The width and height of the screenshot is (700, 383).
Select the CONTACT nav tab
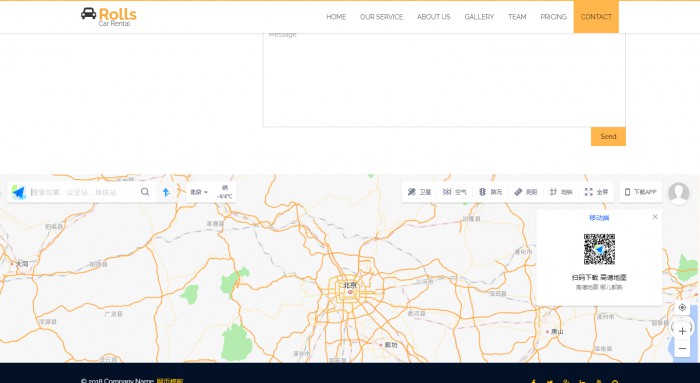(596, 17)
